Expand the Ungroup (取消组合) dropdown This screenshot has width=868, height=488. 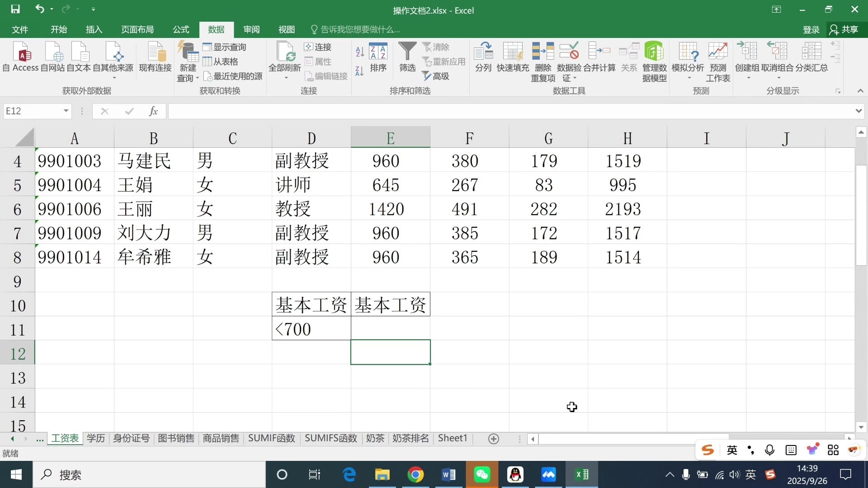click(778, 78)
